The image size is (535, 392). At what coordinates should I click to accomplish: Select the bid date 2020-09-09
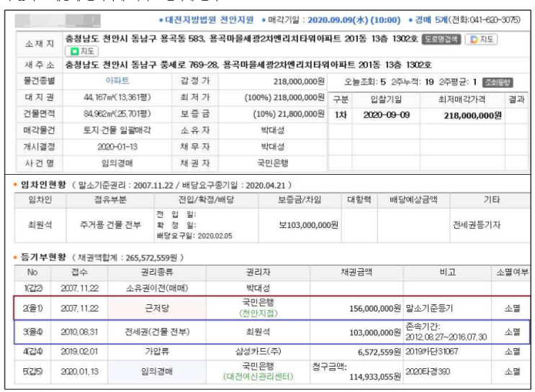pos(386,115)
